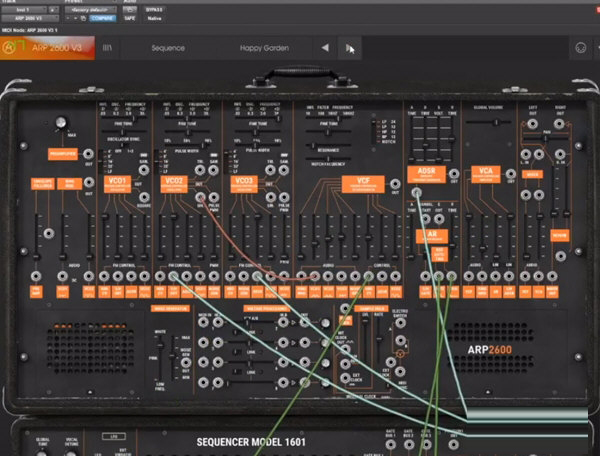Click the Ring Modulator OUT jack
This screenshot has height=456, width=600.
point(89,182)
